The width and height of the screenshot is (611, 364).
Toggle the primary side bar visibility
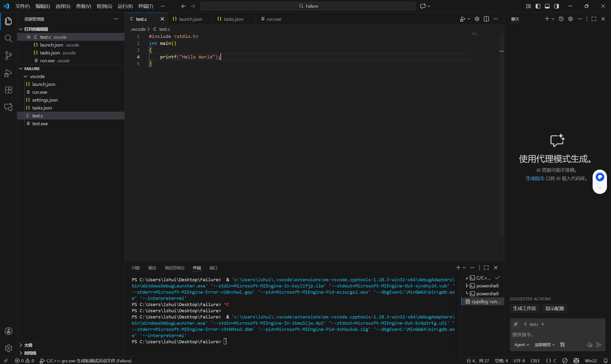tap(538, 6)
